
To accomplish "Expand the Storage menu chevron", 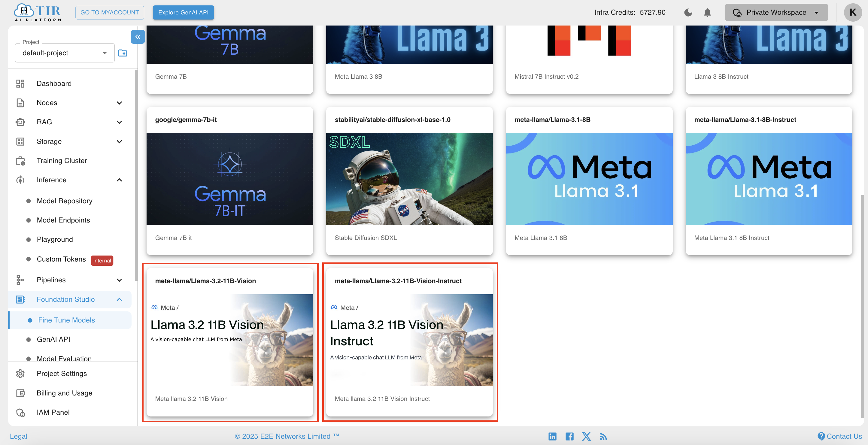I will [x=119, y=141].
